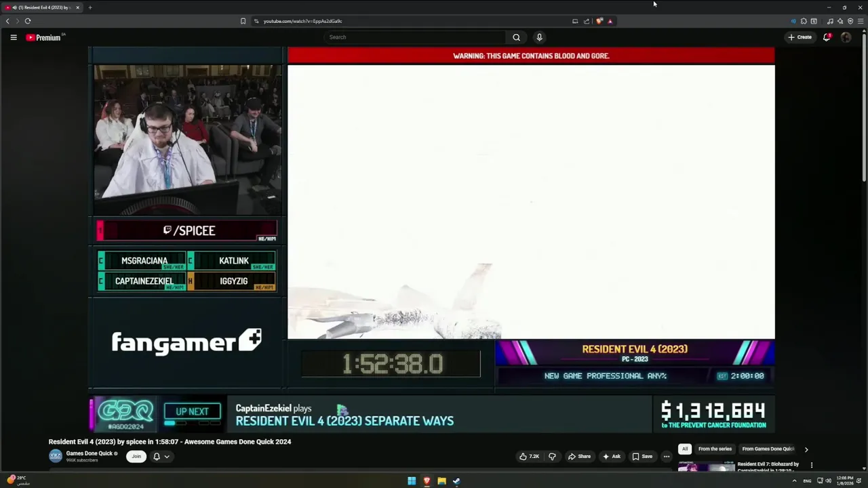This screenshot has width=868, height=488.
Task: Join the Games Done Quick channel
Action: pos(136,456)
